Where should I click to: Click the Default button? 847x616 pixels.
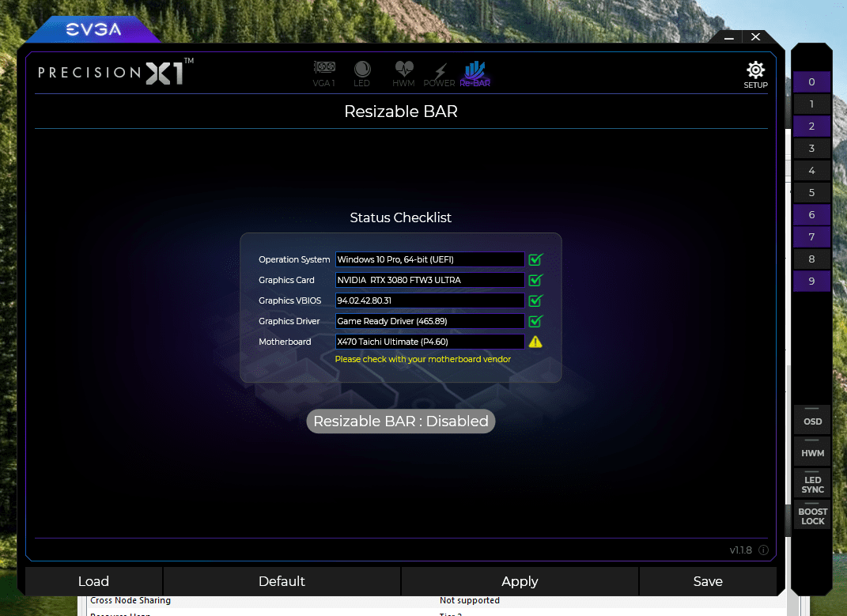[x=282, y=581]
